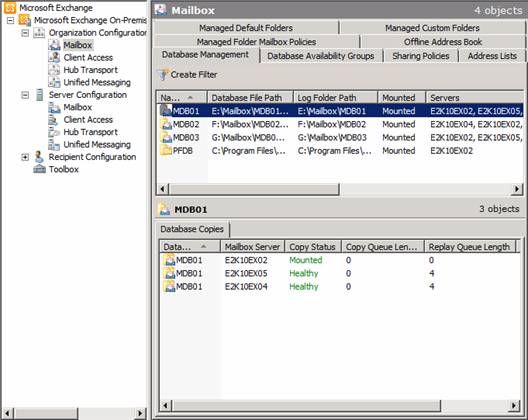Open the Managed Custom Folders tab

[x=432, y=28]
